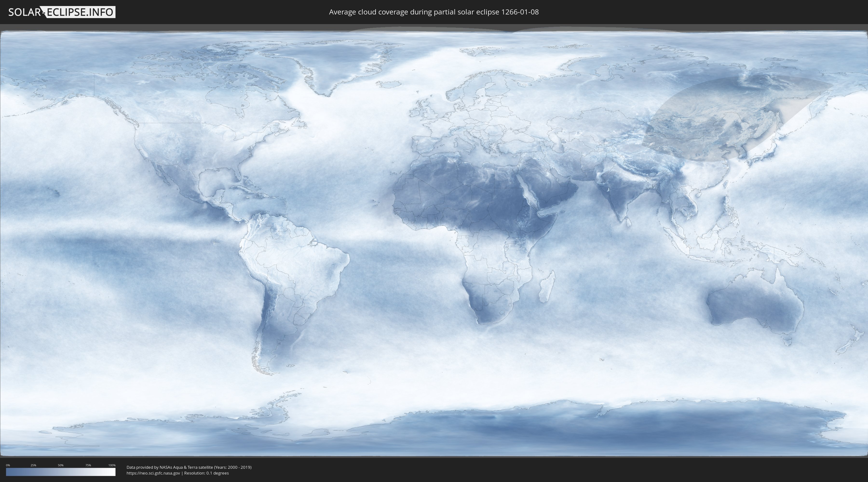Image resolution: width=868 pixels, height=482 pixels.
Task: Click the 50% legend label
Action: point(61,465)
